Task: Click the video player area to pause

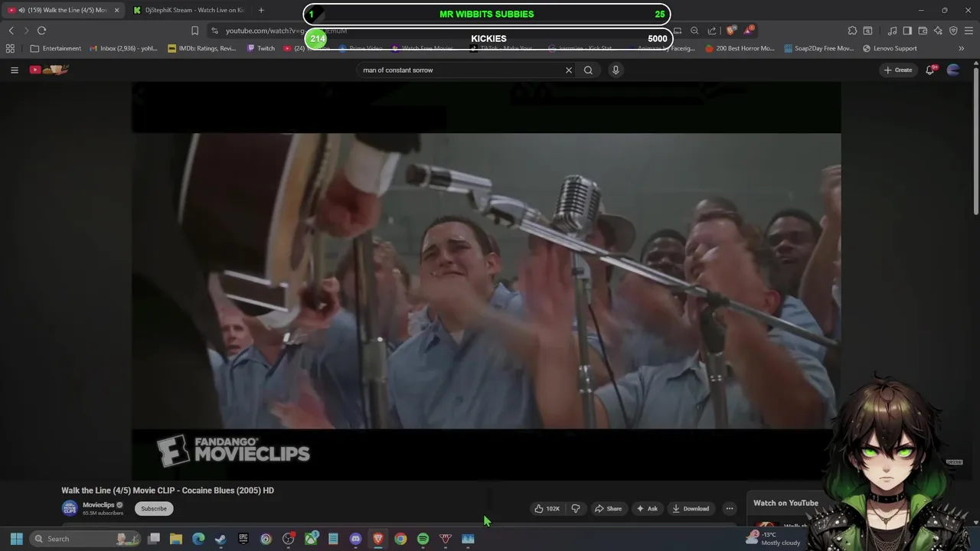Action: (486, 281)
